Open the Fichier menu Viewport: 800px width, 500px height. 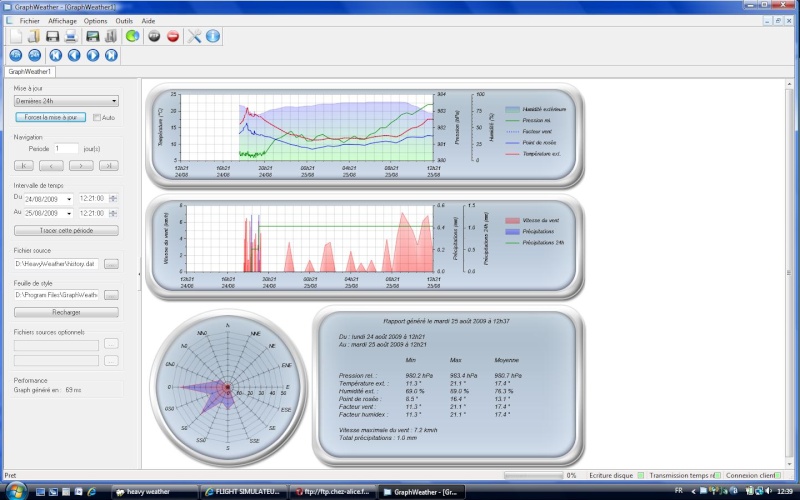(30, 21)
